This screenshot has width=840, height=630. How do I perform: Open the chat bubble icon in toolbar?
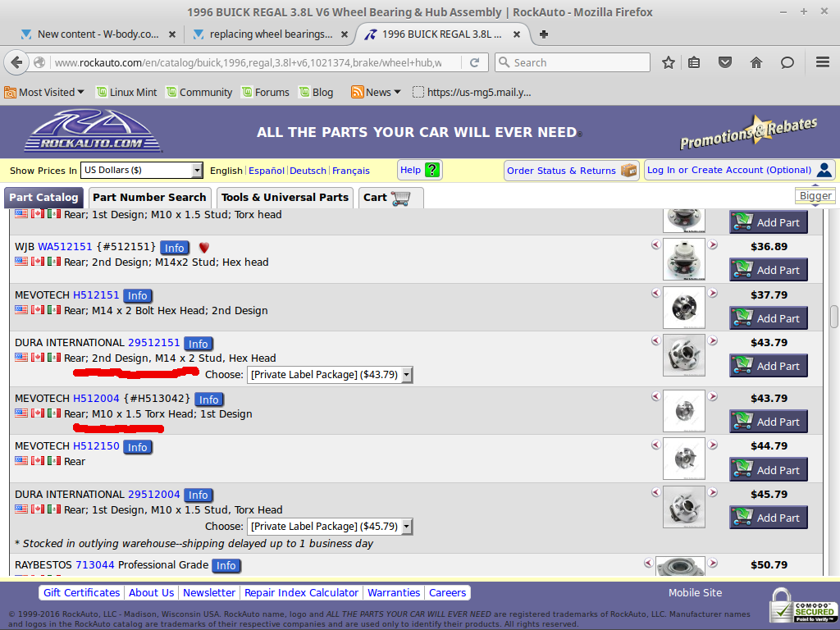point(787,62)
